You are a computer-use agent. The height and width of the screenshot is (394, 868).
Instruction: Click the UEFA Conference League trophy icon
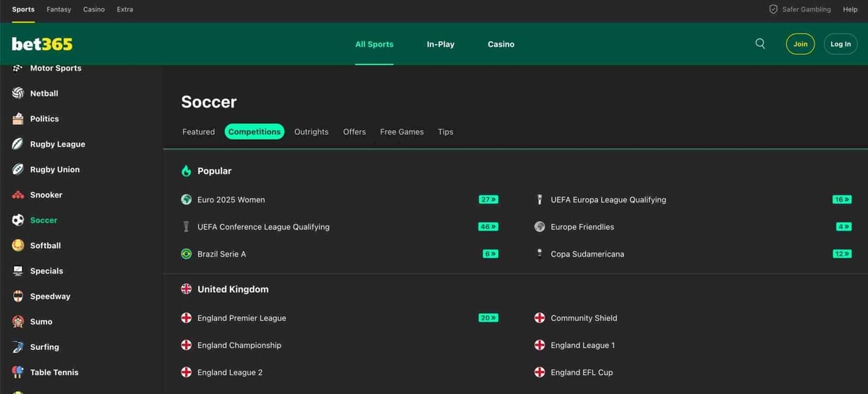[186, 226]
